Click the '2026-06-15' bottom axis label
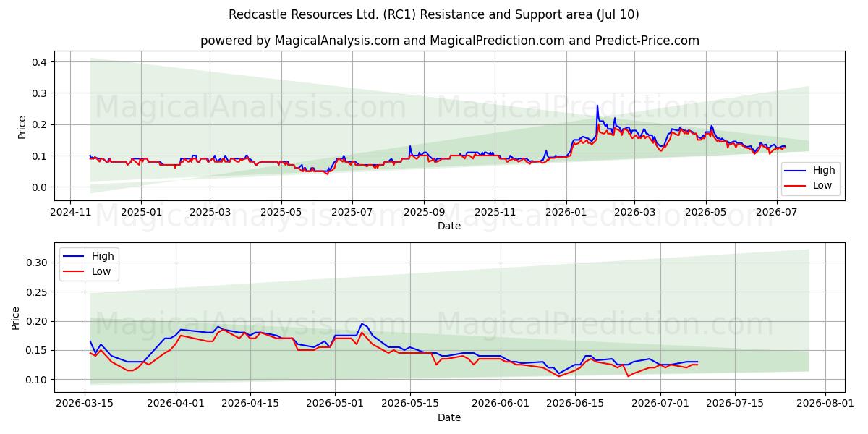Viewport: 868px width, 434px height. (x=576, y=405)
